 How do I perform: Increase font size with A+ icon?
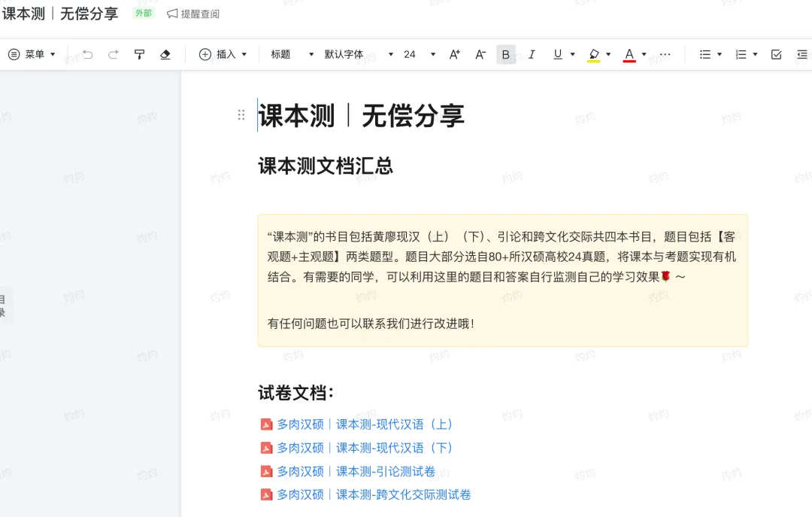(454, 54)
